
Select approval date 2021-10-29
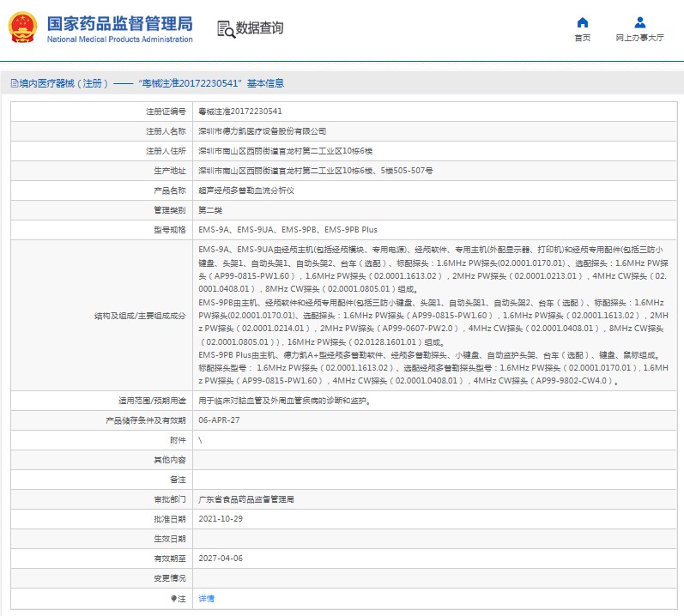tap(221, 519)
